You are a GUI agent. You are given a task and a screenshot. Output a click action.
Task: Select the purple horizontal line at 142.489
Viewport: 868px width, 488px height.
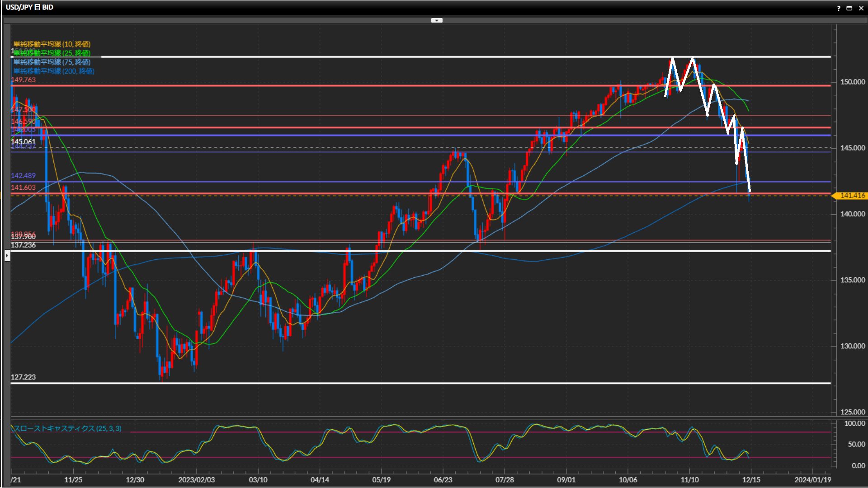point(316,182)
